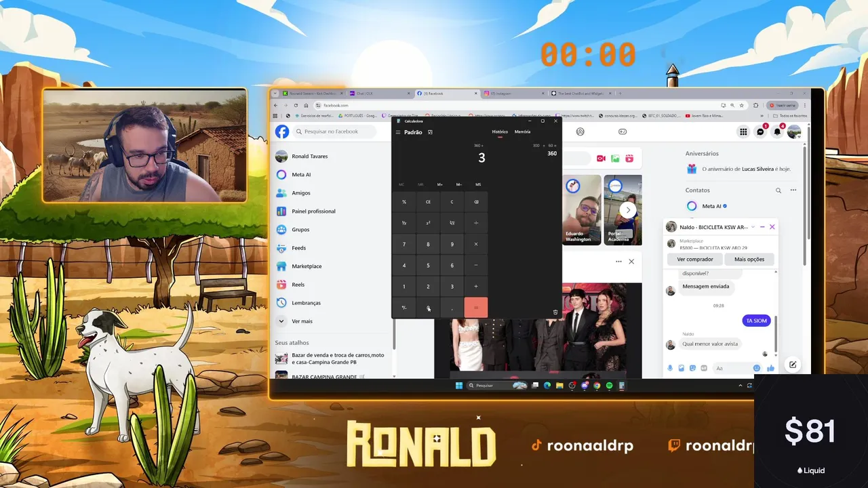Image resolution: width=868 pixels, height=488 pixels.
Task: Open Facebook Messenger icon in header
Action: [x=760, y=131]
